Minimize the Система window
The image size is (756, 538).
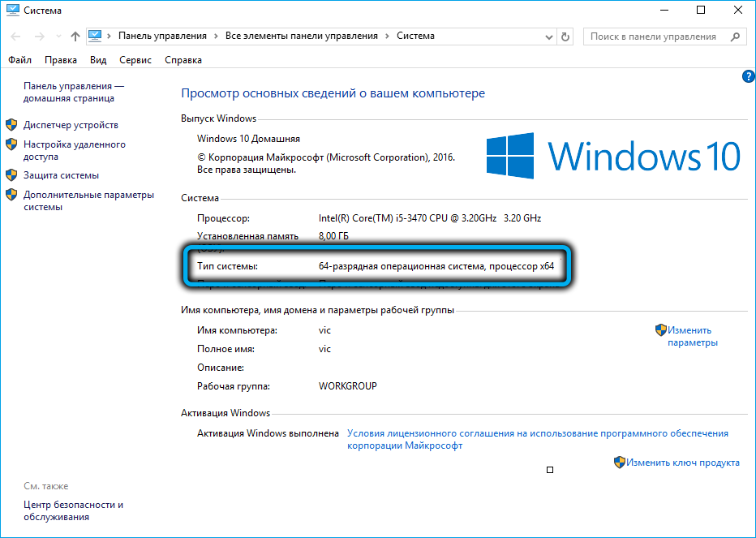(664, 10)
